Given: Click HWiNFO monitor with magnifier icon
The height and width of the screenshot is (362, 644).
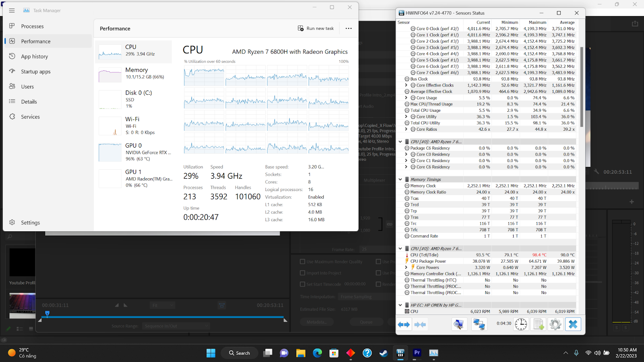Looking at the screenshot, I should click(459, 324).
